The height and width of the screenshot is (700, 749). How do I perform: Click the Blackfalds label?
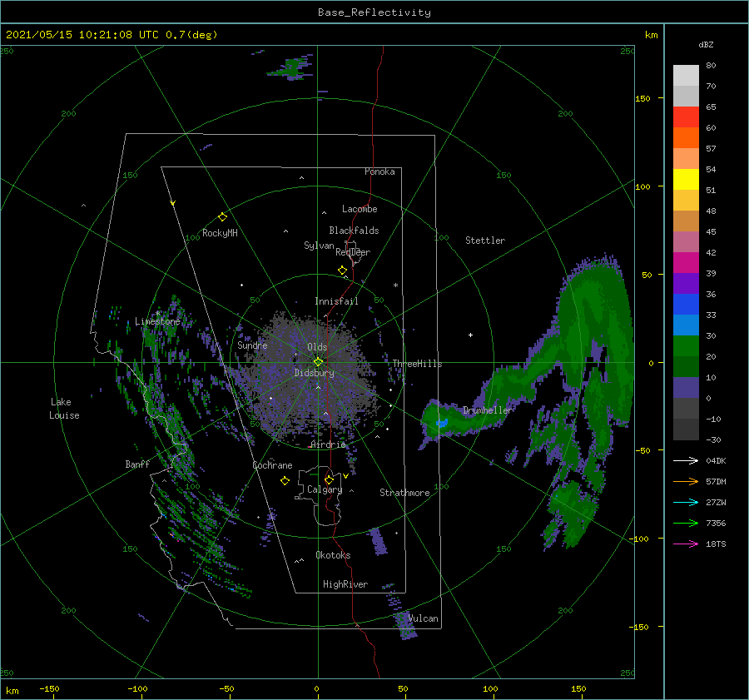[354, 231]
